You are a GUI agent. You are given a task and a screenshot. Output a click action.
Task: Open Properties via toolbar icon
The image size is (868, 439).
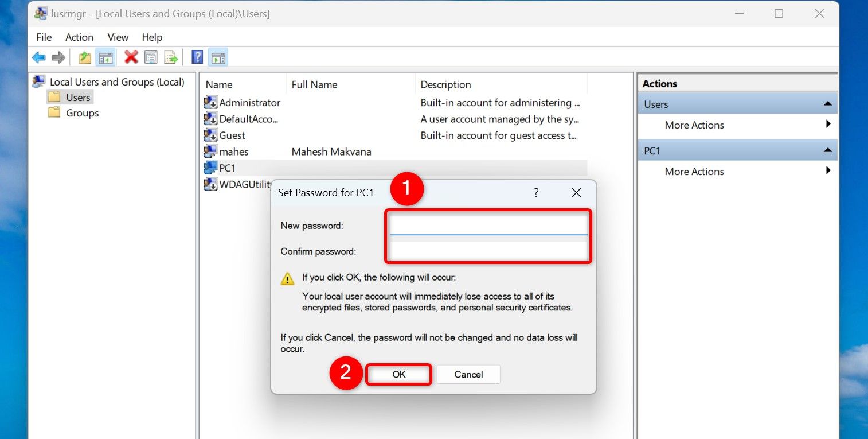(x=151, y=57)
